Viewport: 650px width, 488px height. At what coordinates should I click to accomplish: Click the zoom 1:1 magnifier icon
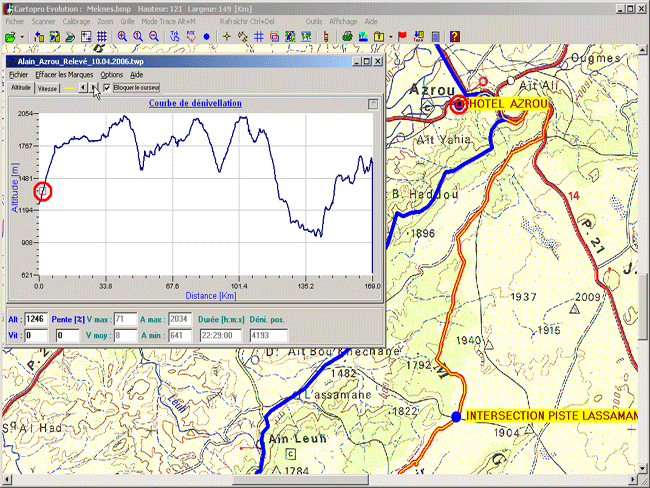coord(138,37)
